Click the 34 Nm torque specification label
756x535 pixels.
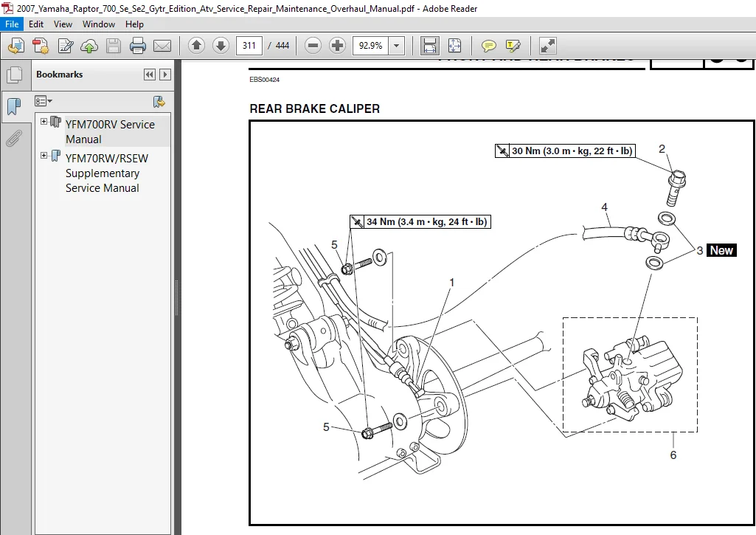point(420,222)
